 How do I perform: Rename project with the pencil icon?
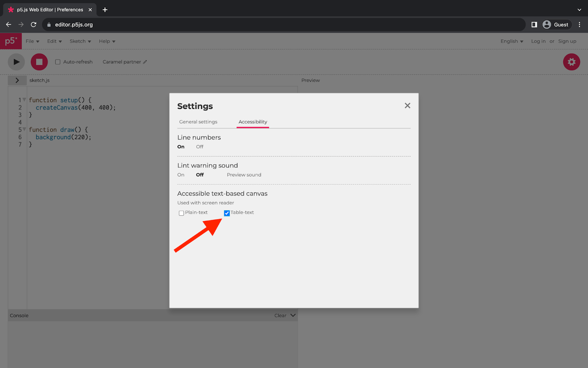145,62
